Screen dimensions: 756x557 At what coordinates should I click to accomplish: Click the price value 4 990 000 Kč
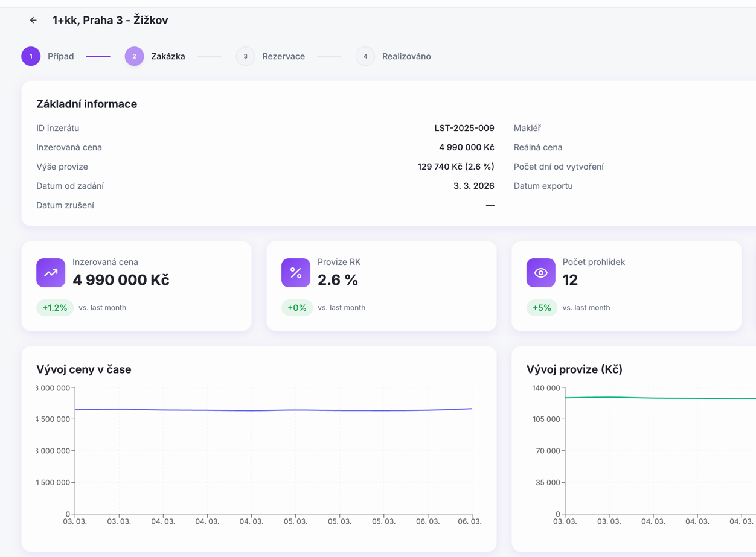click(467, 147)
